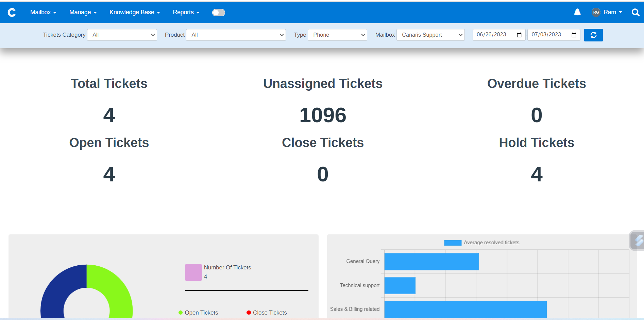644x320 pixels.
Task: Toggle Open Tickets green legend dot
Action: (181, 313)
